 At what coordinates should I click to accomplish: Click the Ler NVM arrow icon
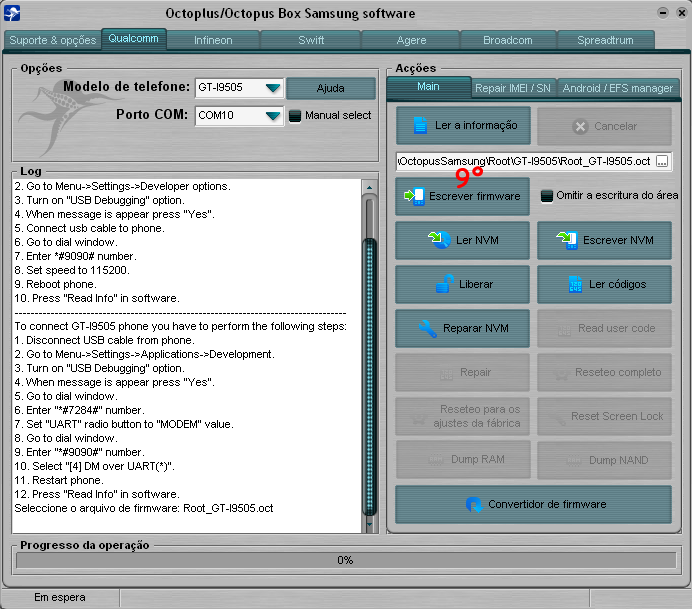click(x=439, y=240)
